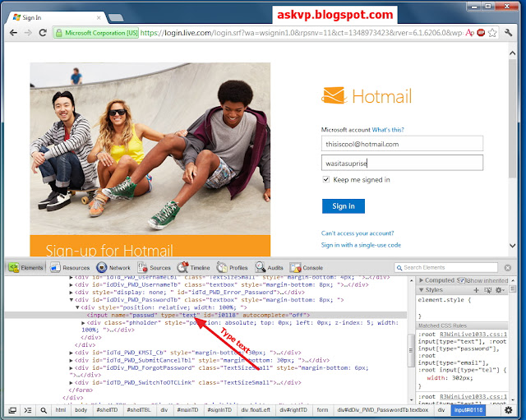Collapse the Styles section

(422, 290)
